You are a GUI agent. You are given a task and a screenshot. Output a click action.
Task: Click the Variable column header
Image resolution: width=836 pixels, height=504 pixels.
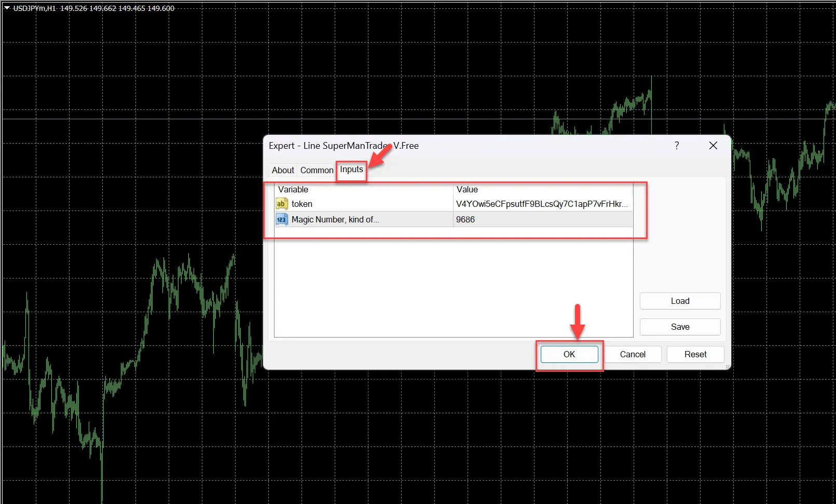pos(293,189)
